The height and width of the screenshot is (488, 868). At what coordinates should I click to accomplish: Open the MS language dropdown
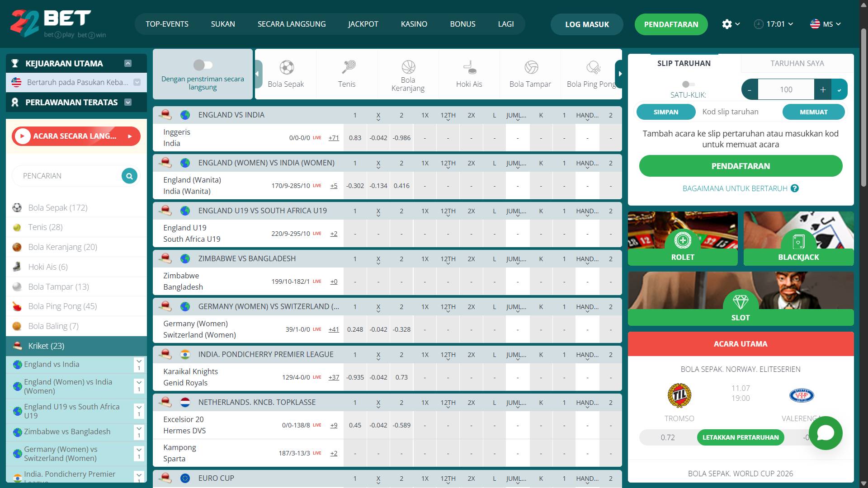(825, 24)
